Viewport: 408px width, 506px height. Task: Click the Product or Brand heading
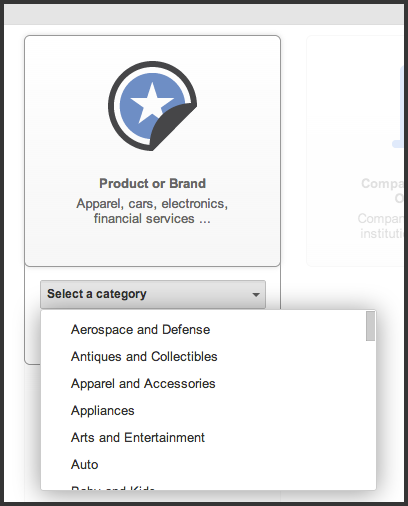click(153, 184)
